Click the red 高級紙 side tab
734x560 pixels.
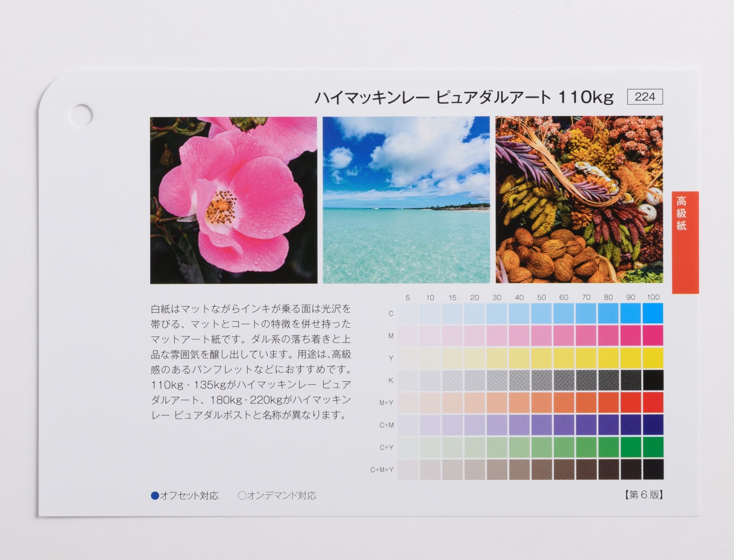click(x=685, y=242)
